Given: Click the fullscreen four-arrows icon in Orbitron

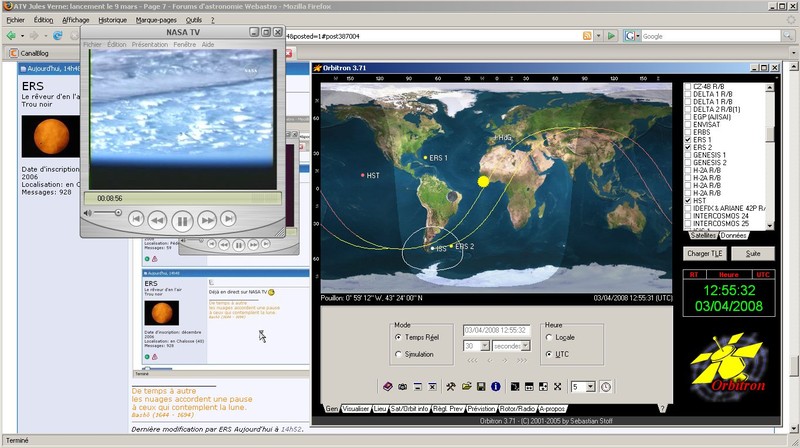Looking at the screenshot, I should click(x=558, y=387).
